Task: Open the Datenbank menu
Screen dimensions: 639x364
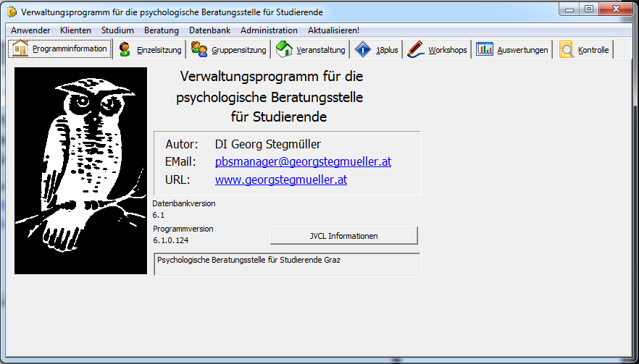Action: tap(209, 30)
